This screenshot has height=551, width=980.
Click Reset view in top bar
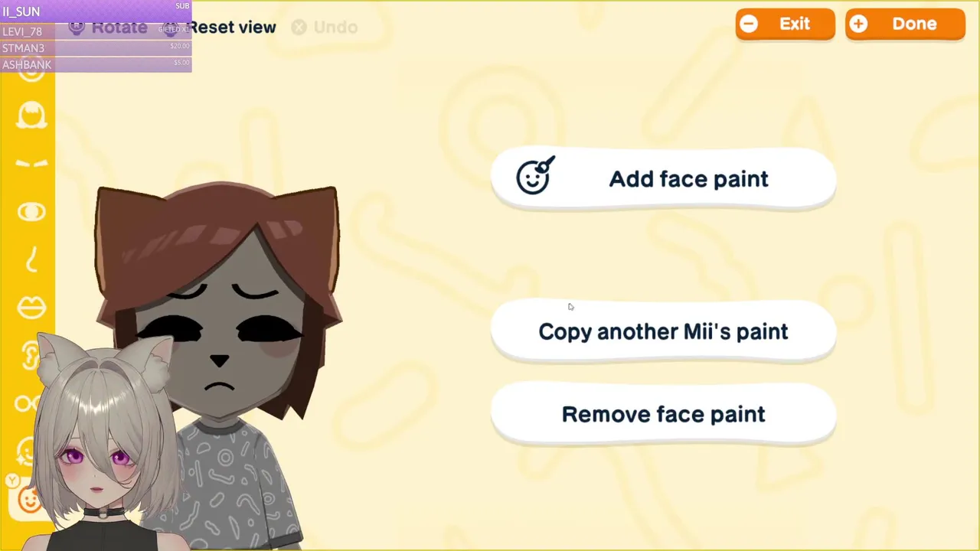[232, 28]
